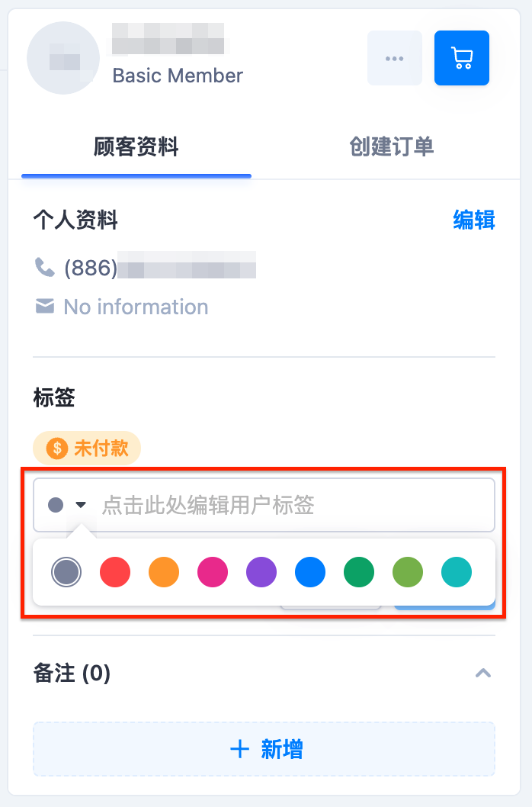
Task: Click the plus icon beside 新增
Action: pos(240,749)
